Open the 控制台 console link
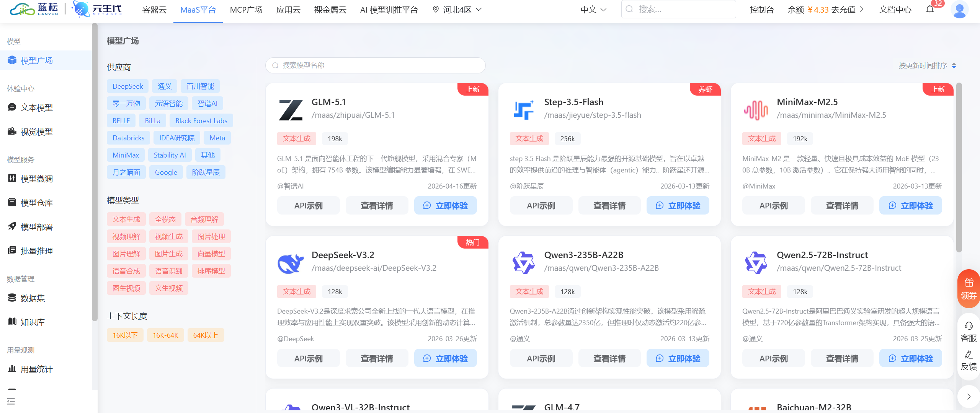This screenshot has height=413, width=980. click(762, 10)
